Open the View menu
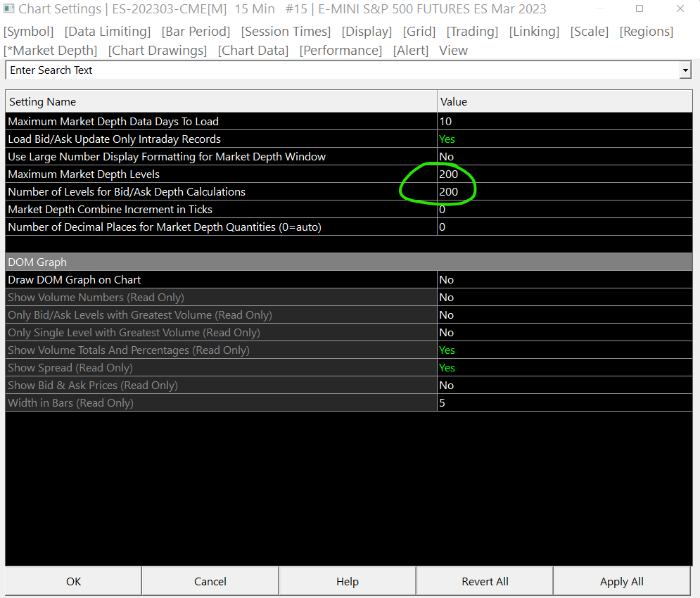This screenshot has height=598, width=700. [453, 51]
